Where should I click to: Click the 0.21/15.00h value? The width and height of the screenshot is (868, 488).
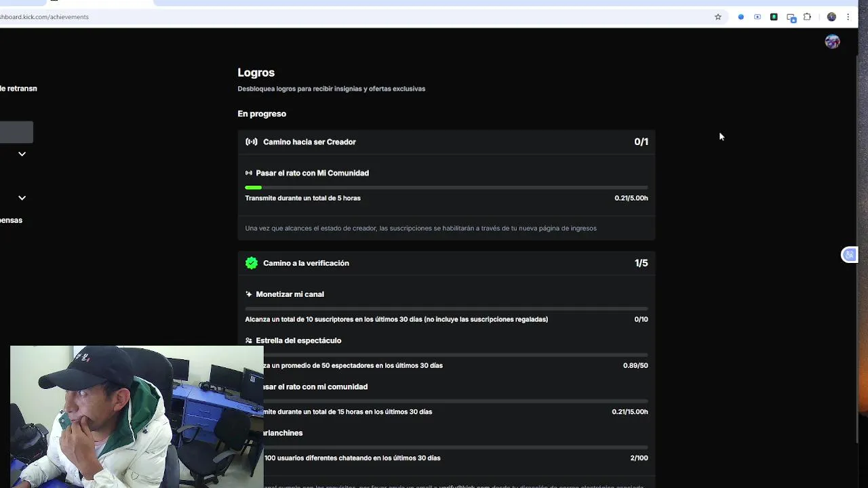[630, 411]
